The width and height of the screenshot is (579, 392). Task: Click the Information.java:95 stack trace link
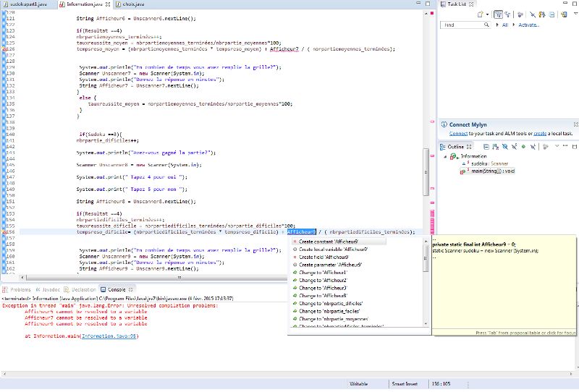pos(109,336)
